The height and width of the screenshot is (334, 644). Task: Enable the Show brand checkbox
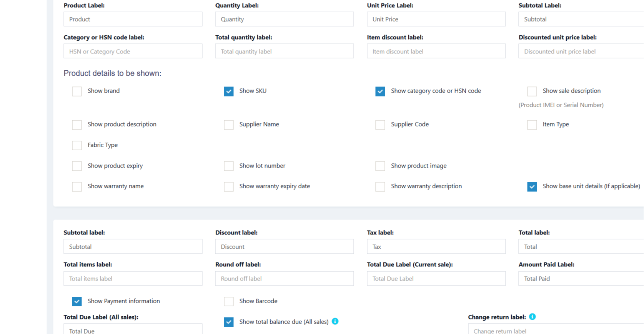tap(77, 91)
